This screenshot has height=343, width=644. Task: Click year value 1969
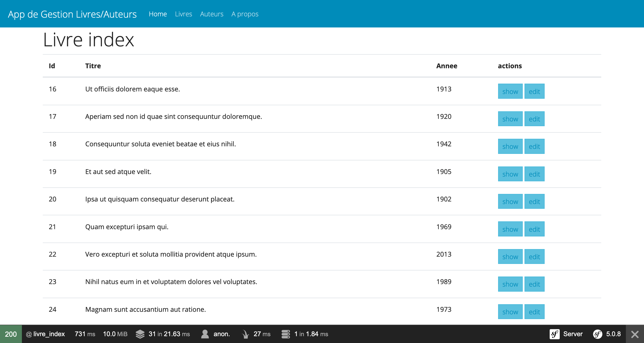point(444,227)
